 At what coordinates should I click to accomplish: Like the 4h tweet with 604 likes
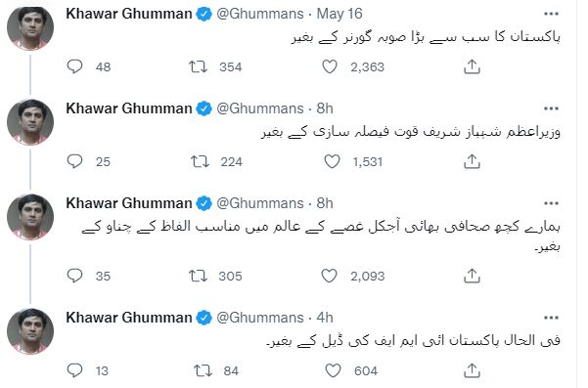pos(333,370)
